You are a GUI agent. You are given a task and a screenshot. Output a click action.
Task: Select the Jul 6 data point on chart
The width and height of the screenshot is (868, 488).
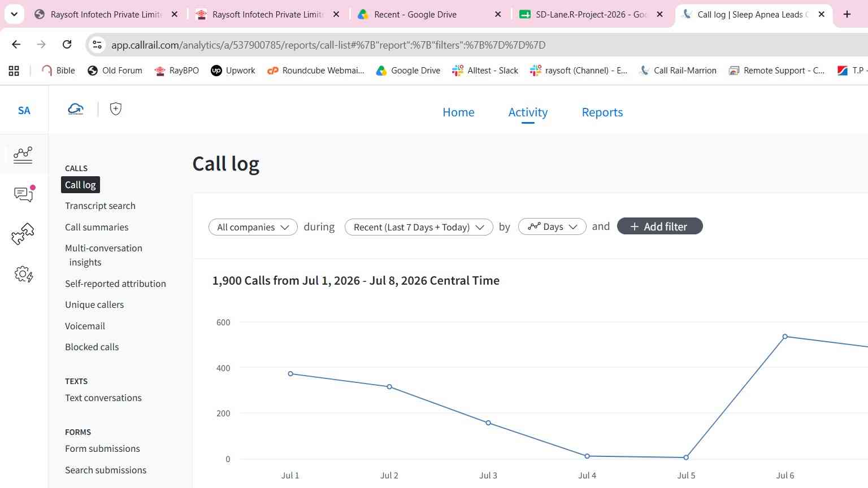pyautogui.click(x=785, y=337)
